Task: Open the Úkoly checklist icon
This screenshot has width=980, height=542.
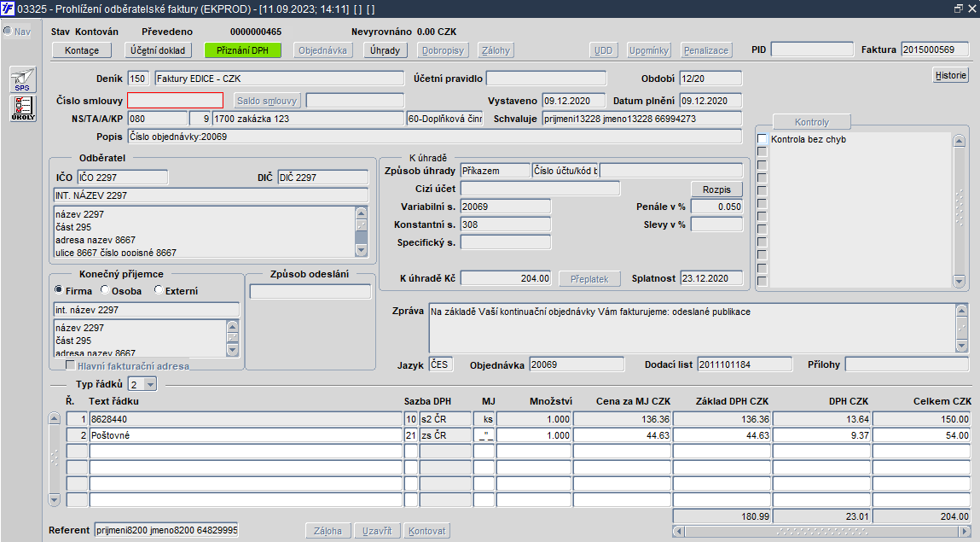Action: coord(22,108)
